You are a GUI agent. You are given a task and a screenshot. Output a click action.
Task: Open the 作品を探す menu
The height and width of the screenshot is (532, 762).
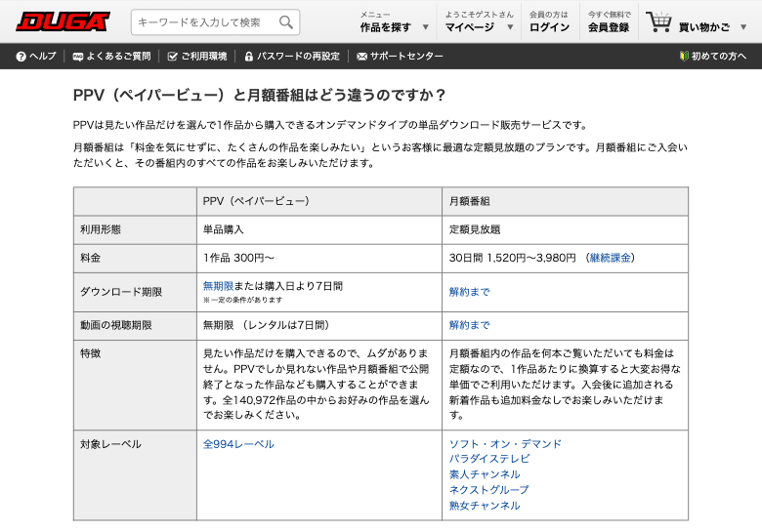385,27
